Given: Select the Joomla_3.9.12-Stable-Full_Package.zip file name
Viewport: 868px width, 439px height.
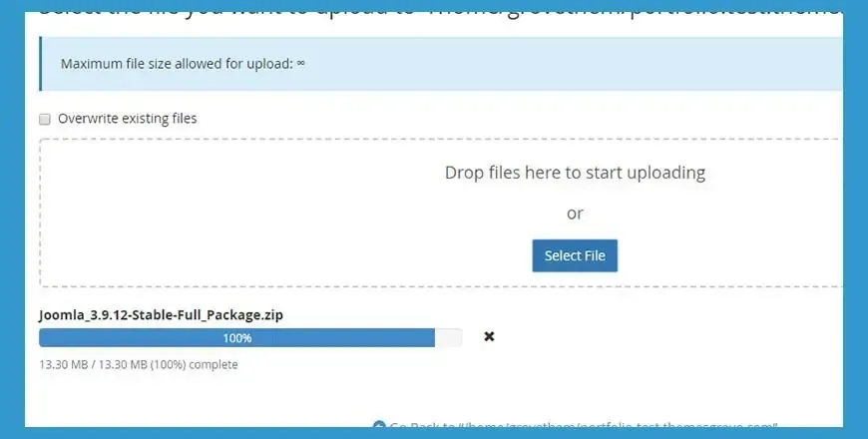Looking at the screenshot, I should point(161,315).
